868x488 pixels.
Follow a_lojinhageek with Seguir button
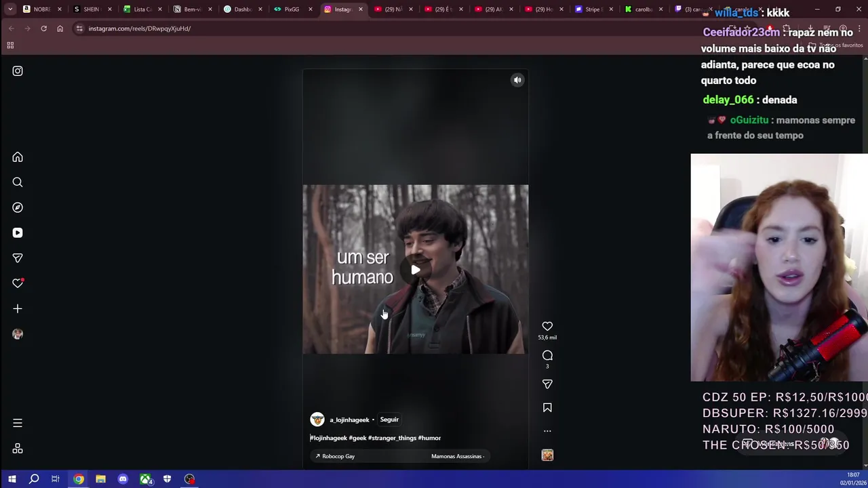coord(389,420)
